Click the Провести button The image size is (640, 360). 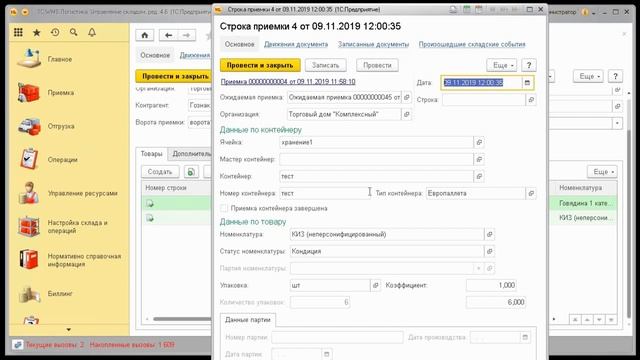pos(377,65)
